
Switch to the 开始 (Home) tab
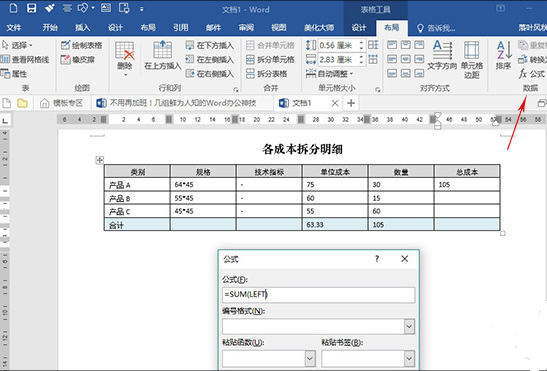click(50, 28)
